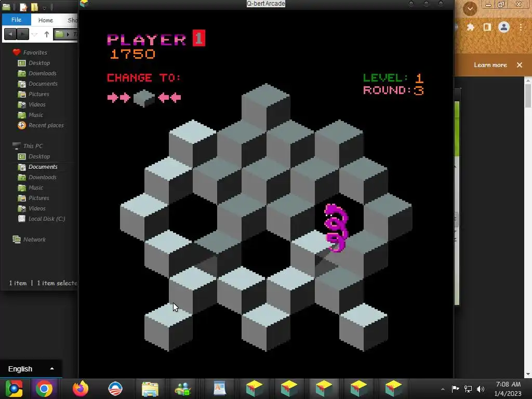Open the Home ribbon tab in File Explorer
Viewport: 532px width, 399px height.
tap(46, 20)
